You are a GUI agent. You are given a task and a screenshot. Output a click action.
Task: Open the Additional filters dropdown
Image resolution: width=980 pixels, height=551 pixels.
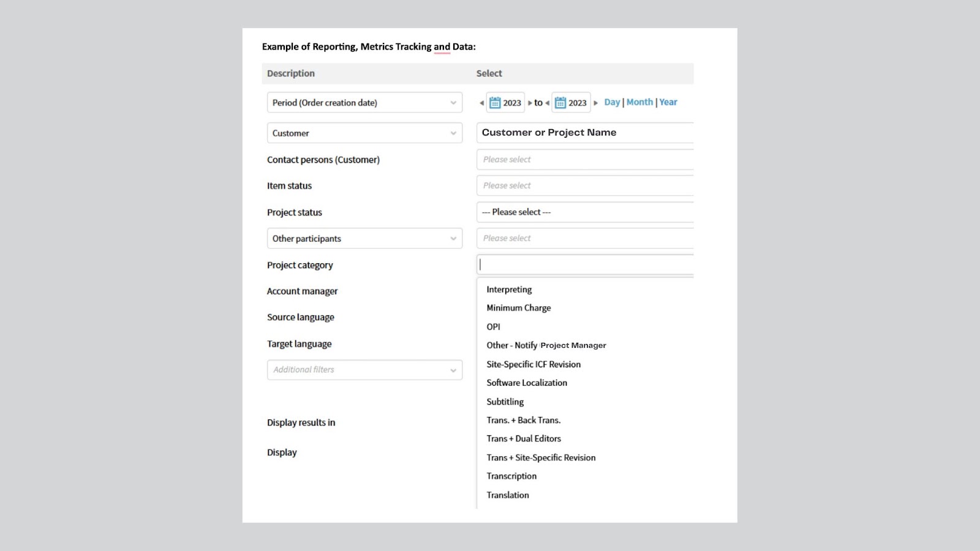click(x=364, y=370)
